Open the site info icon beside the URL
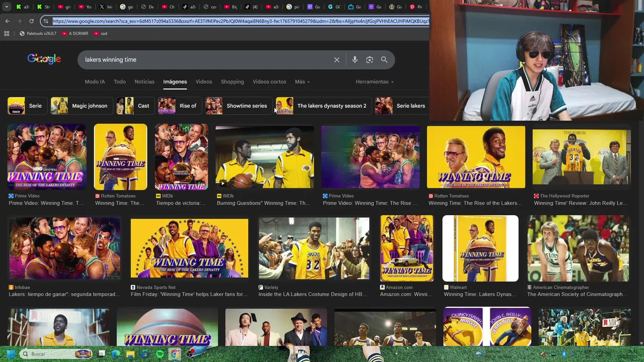Viewport: 644px width, 362px height. (x=46, y=21)
